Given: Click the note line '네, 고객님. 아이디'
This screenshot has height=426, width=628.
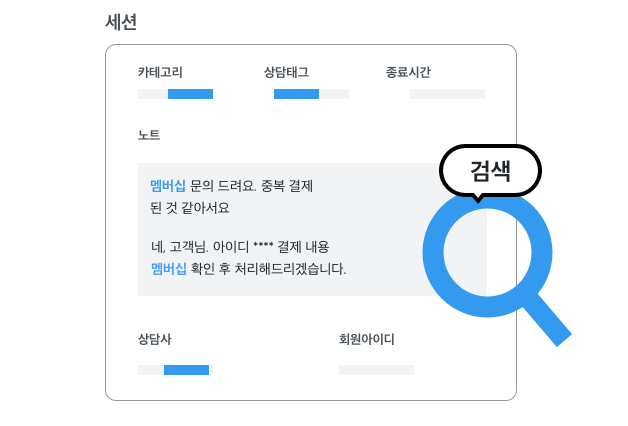Looking at the screenshot, I should click(200, 247).
